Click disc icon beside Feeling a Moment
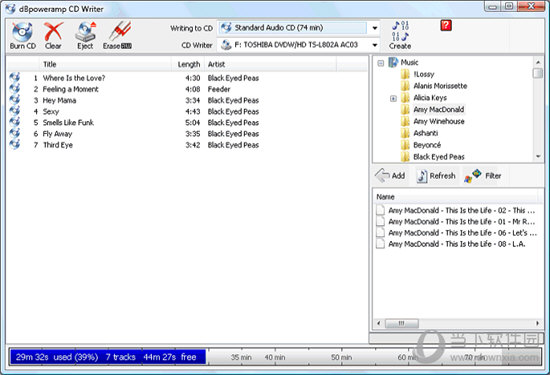 [15, 88]
